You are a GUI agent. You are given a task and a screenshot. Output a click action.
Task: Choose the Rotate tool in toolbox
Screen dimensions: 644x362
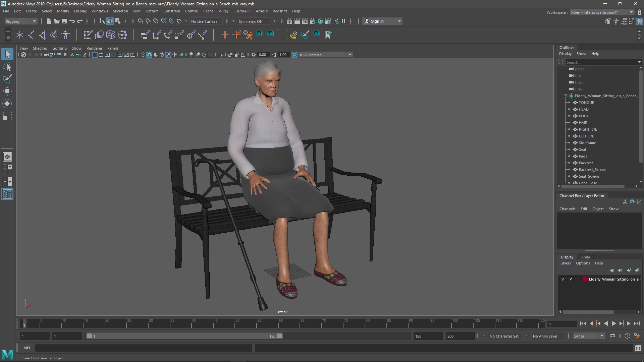point(7,104)
